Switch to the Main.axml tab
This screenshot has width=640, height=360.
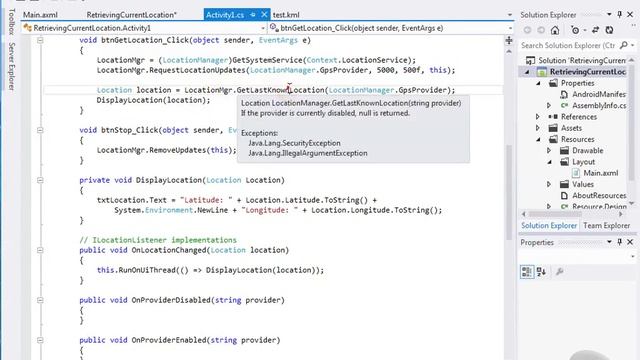point(40,15)
